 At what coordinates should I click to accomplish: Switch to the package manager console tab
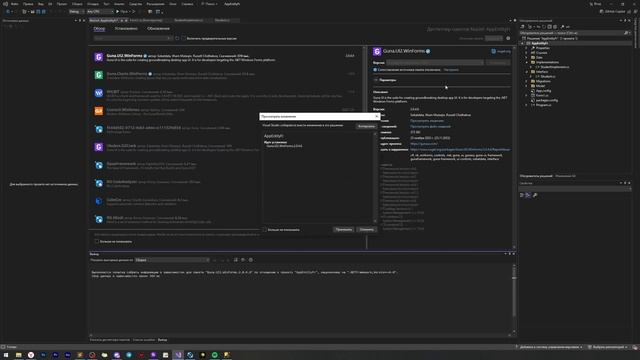pos(110,340)
